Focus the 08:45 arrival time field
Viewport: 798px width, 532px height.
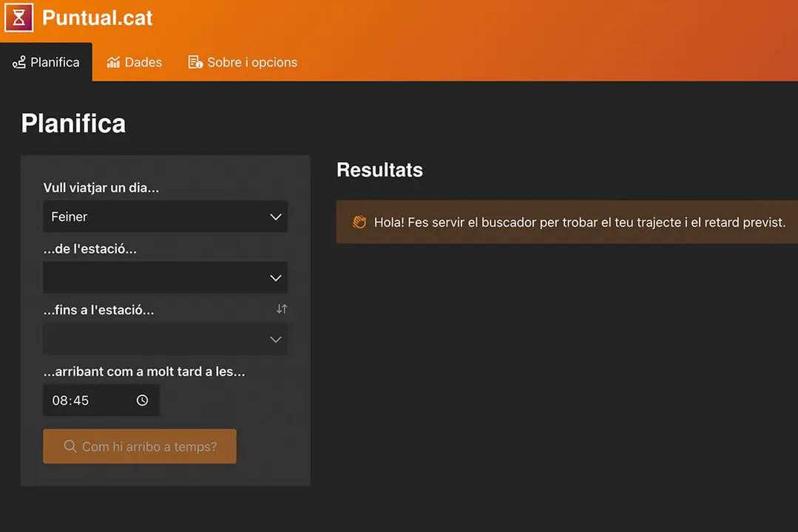click(81, 400)
